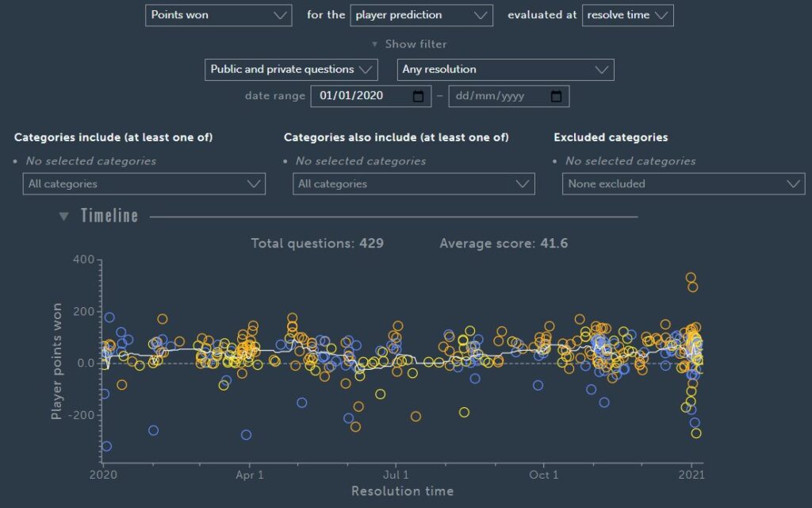
Task: Click the '2021' axis label
Action: coord(691,475)
